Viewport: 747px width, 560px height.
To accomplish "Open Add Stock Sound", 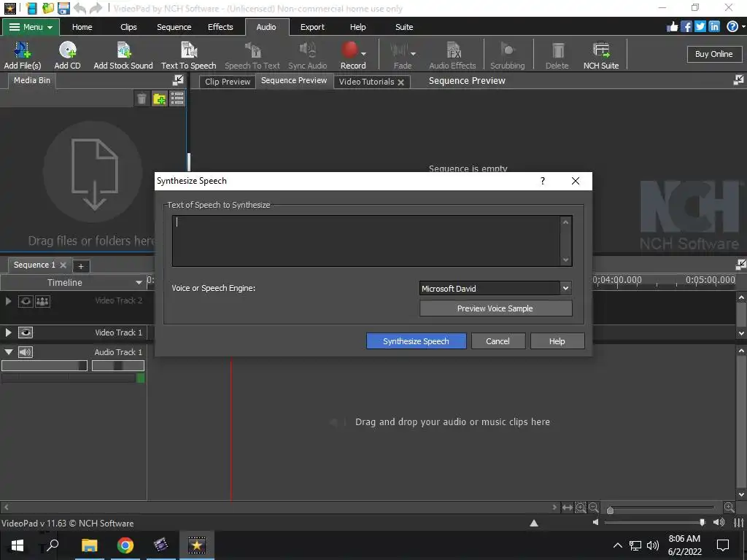I will pyautogui.click(x=123, y=55).
